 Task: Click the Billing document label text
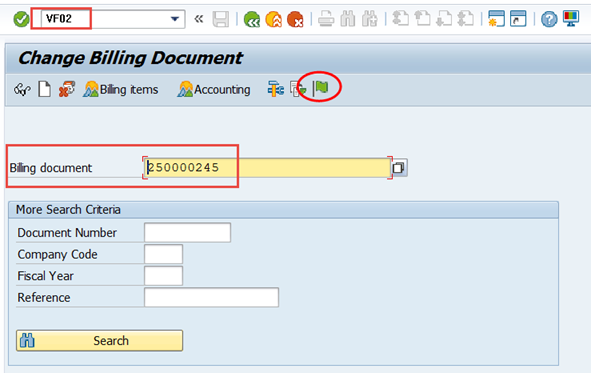coord(51,168)
